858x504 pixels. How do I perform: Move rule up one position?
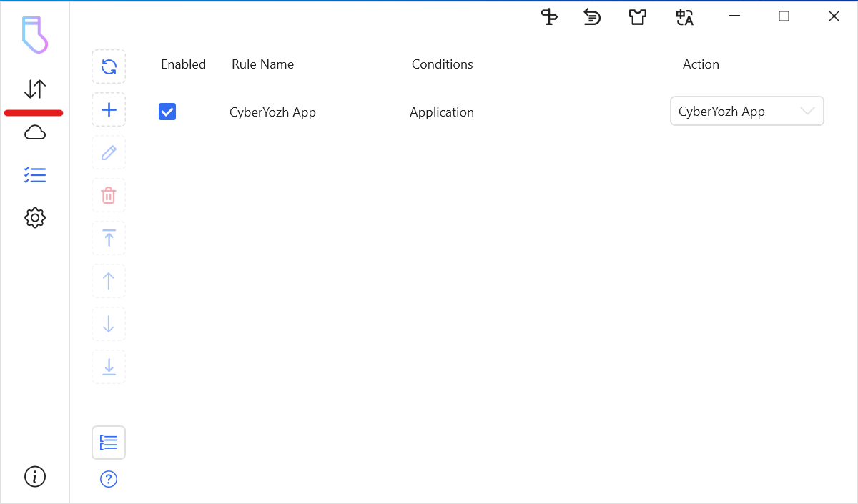(x=109, y=281)
